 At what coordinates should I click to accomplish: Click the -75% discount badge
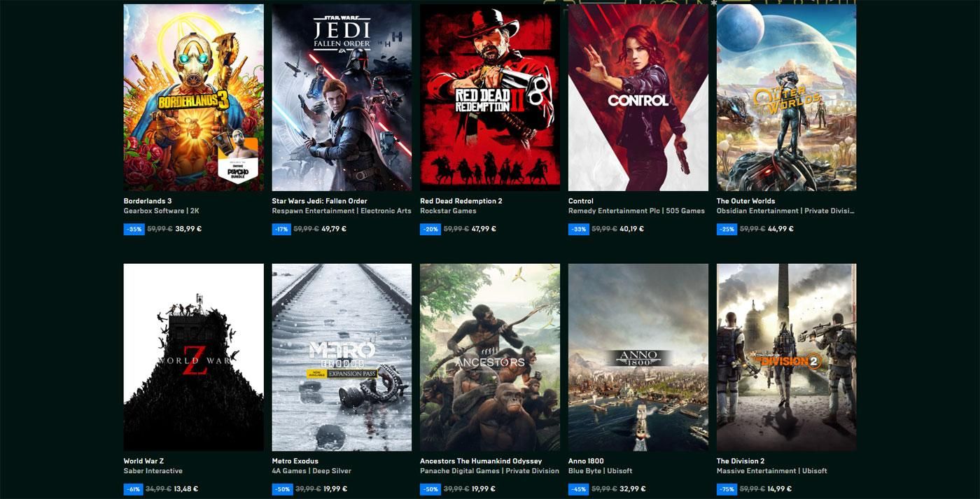click(727, 489)
